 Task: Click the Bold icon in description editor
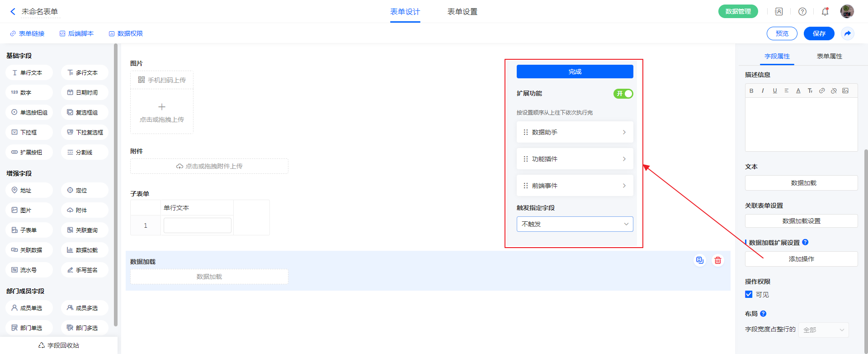(751, 91)
